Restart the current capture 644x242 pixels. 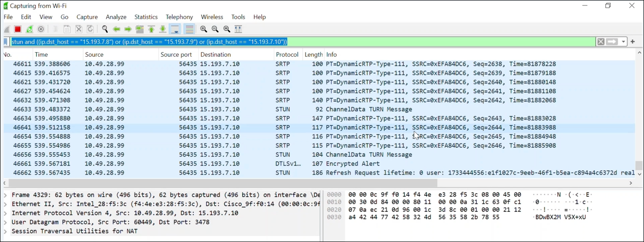[29, 29]
